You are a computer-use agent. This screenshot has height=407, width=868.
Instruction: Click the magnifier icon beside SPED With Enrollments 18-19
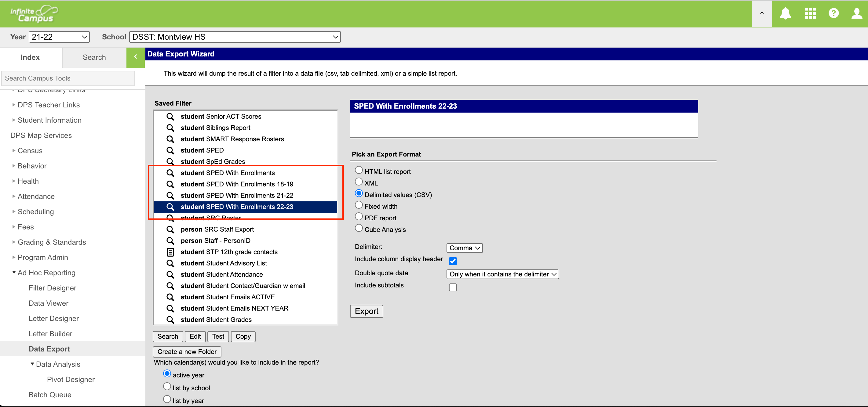click(x=170, y=185)
